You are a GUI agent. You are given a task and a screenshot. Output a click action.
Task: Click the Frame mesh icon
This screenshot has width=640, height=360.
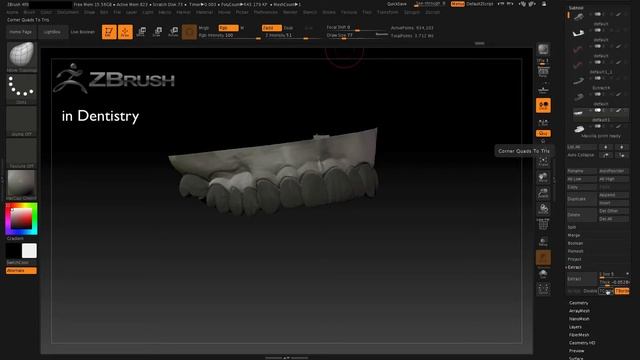pos(543,162)
